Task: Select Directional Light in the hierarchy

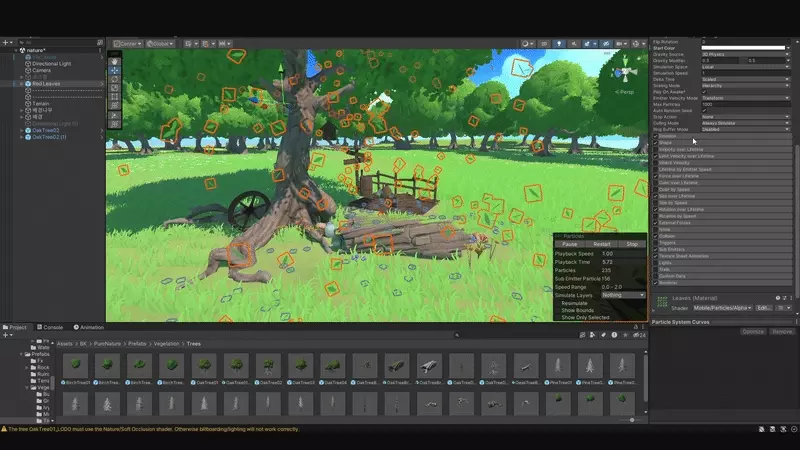Action: pos(52,64)
